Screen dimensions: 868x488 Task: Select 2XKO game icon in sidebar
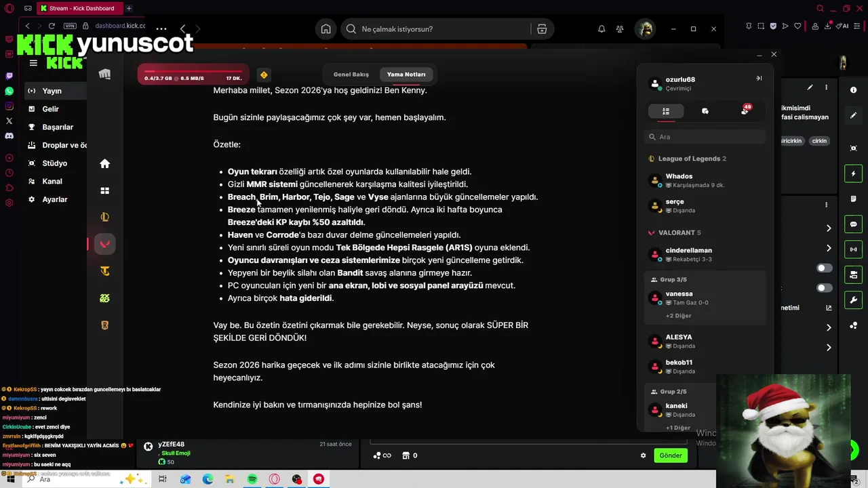click(x=104, y=298)
